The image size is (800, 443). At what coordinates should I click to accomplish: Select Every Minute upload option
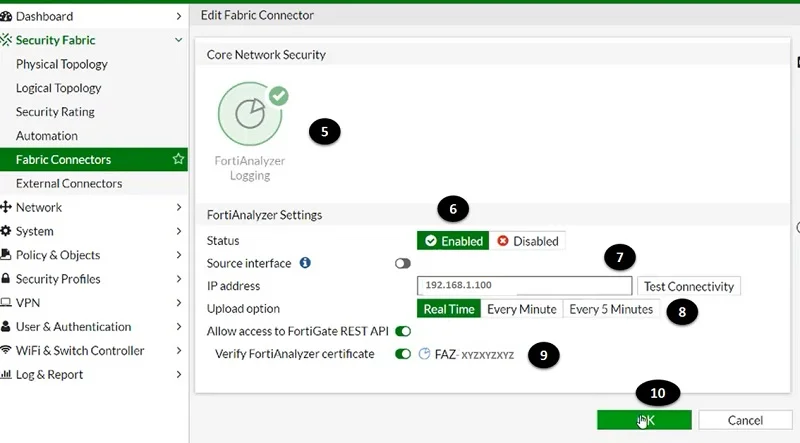[521, 309]
